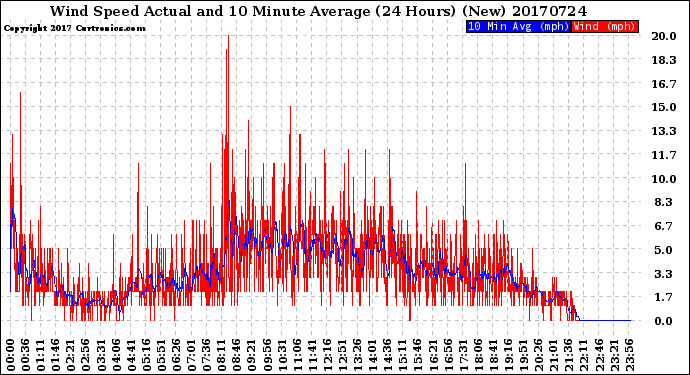Click the 13.3 y-axis label
Screen dimensions: 690x375
(664, 131)
